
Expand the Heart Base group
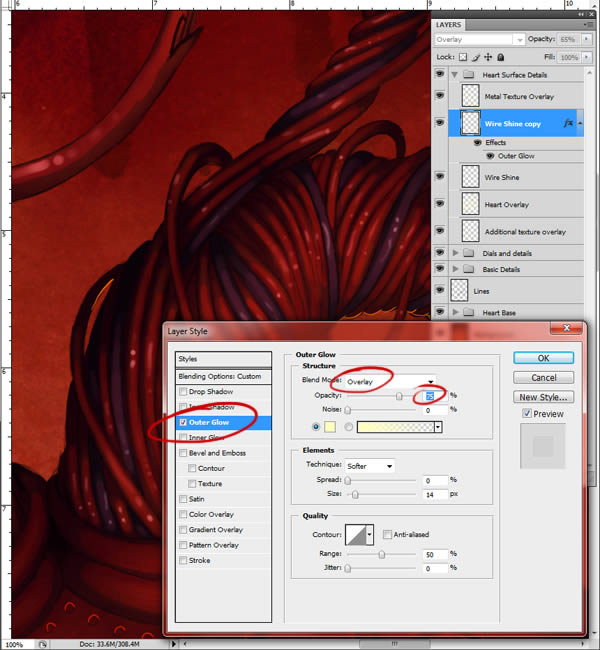tap(455, 312)
